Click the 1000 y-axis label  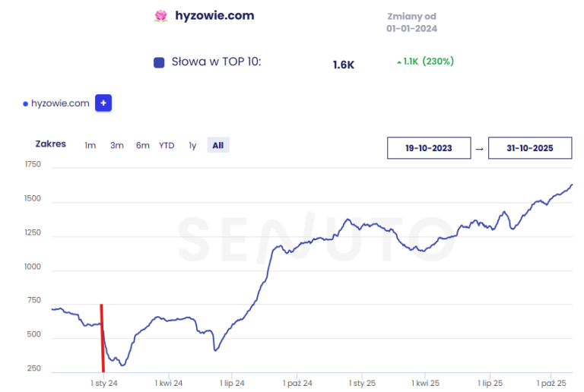click(33, 267)
